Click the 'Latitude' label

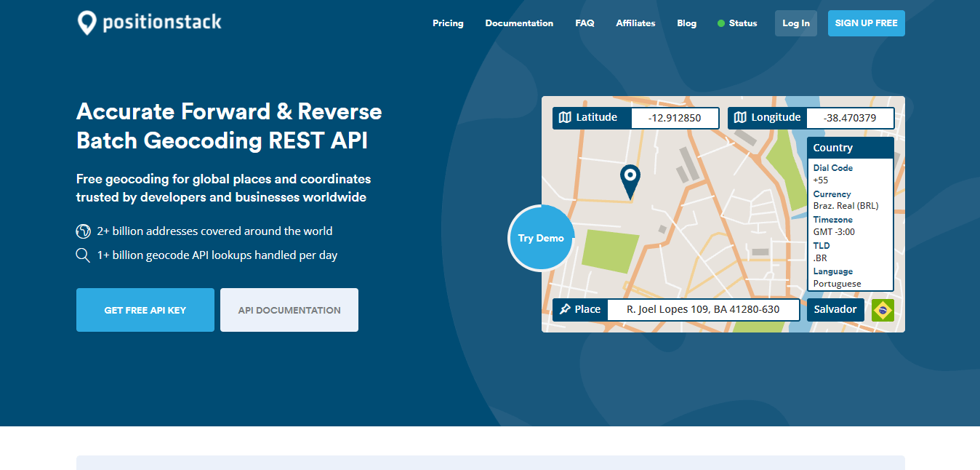(597, 118)
